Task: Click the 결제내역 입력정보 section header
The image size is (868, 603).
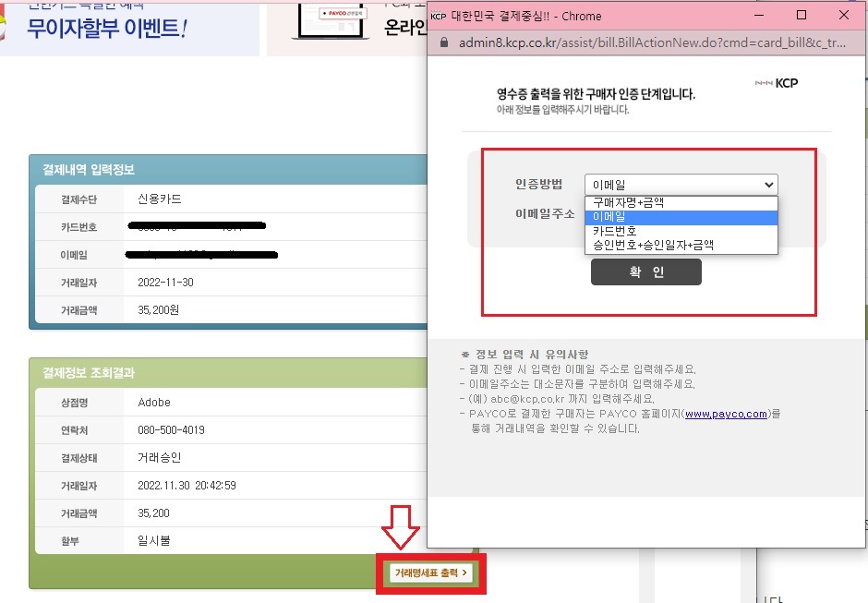Action: click(x=87, y=169)
